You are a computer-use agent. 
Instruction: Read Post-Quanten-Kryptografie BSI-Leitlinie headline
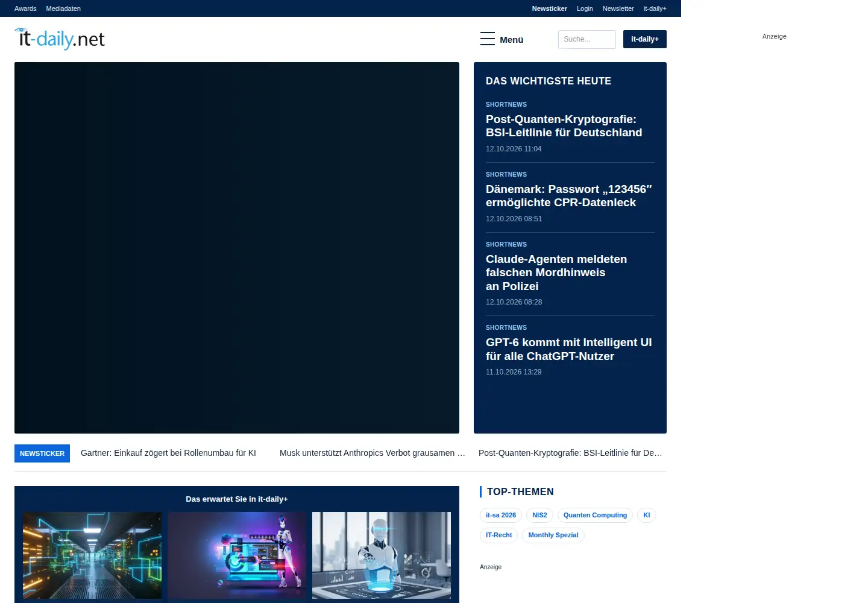(x=564, y=126)
